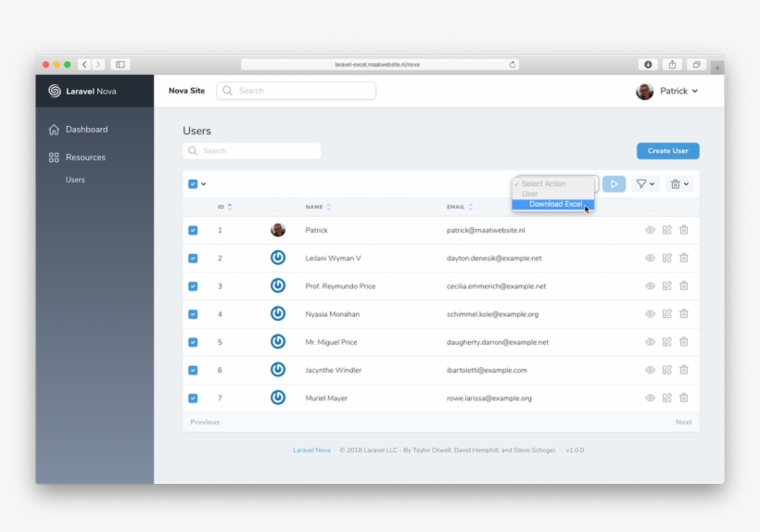
Task: Expand the select-all options chevron
Action: click(x=204, y=184)
